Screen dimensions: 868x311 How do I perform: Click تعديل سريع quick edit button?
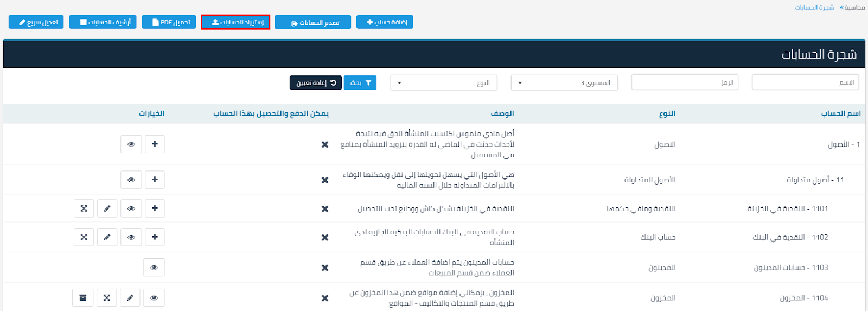click(36, 22)
